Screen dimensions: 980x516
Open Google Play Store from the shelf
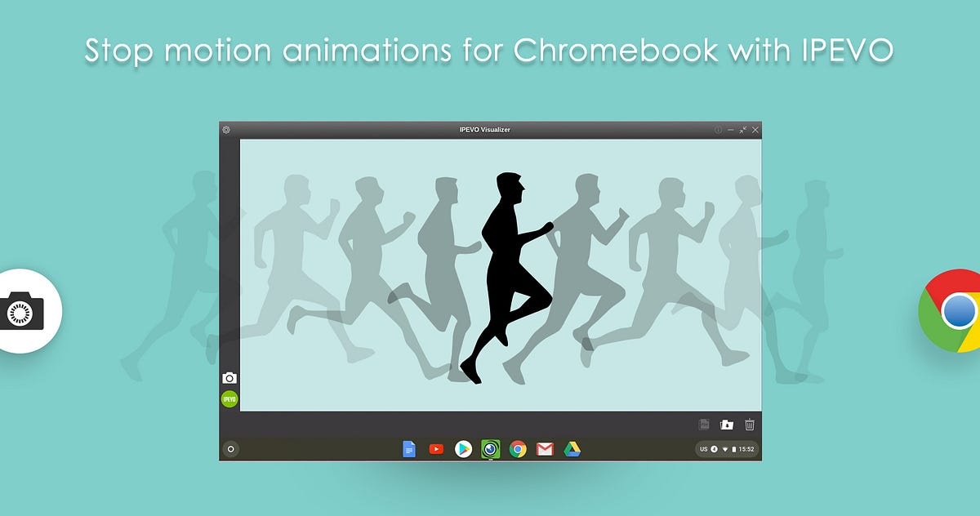click(x=463, y=448)
